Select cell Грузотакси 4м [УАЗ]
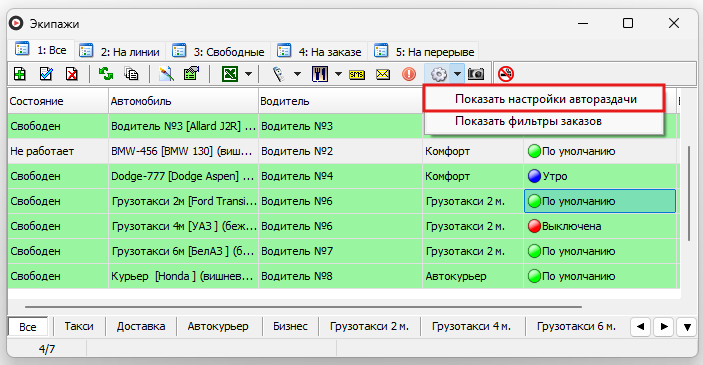Viewport: 703px width, 365px height. [183, 226]
